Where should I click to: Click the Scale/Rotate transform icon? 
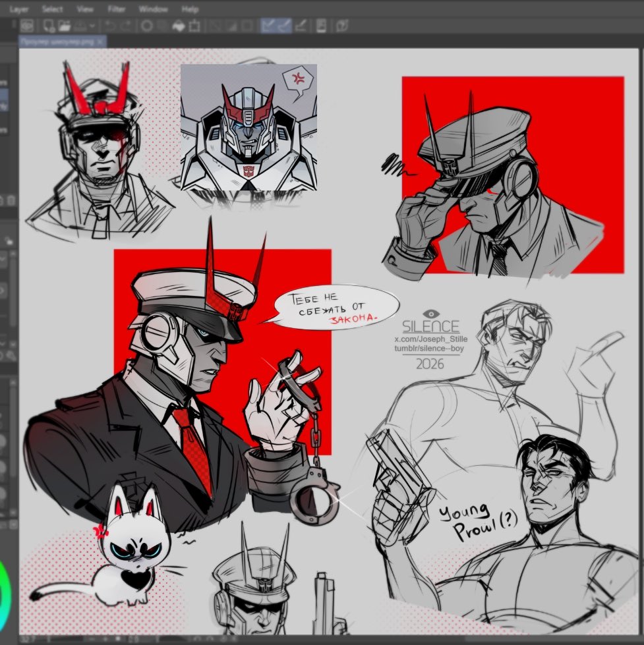[194, 26]
